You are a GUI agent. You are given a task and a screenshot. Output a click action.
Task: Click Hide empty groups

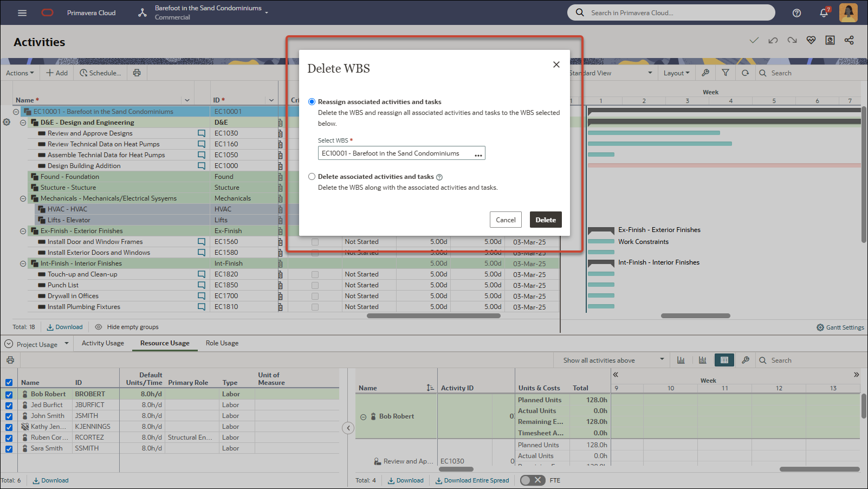pyautogui.click(x=127, y=327)
